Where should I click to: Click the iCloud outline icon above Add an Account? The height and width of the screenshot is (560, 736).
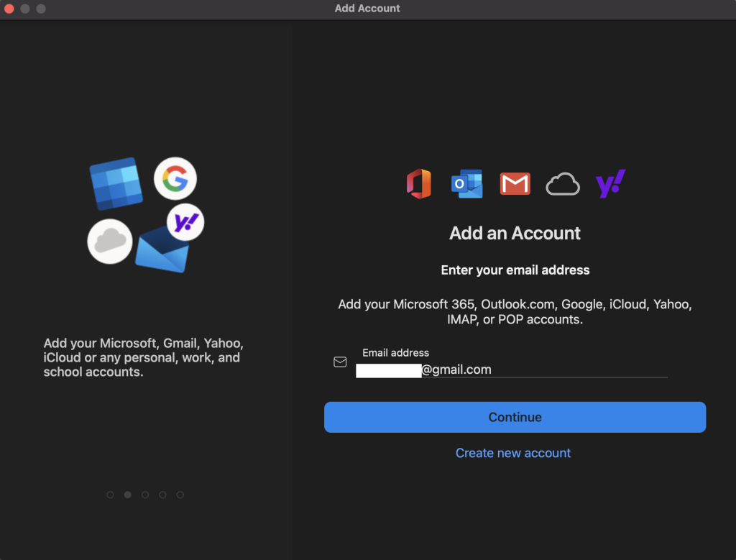click(563, 185)
